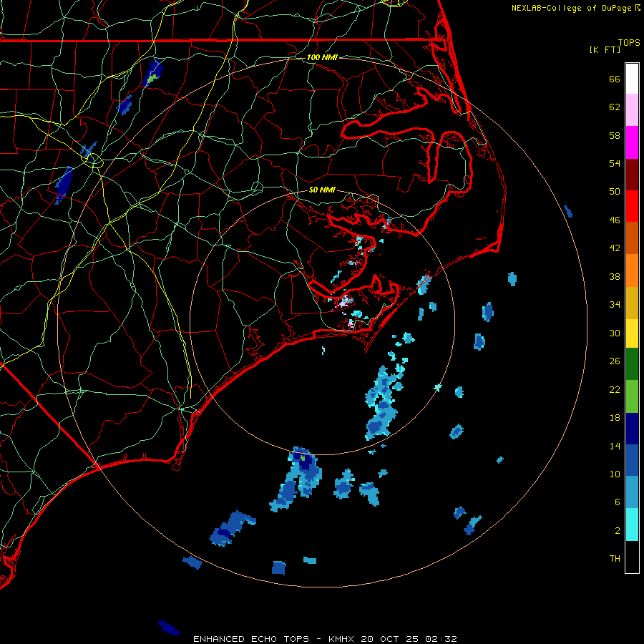Click the [K FT] units label
Image resolution: width=644 pixels, height=644 pixels.
point(605,49)
